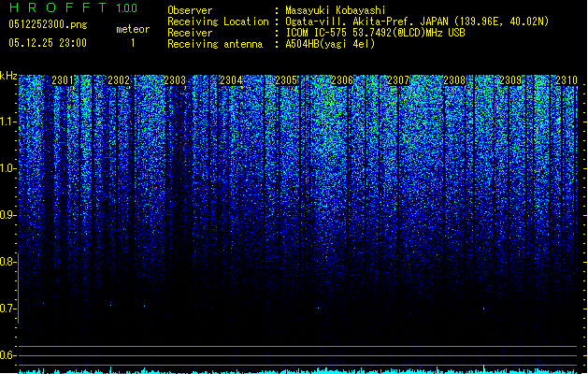Click the 'Receiving Location' label

(x=218, y=22)
